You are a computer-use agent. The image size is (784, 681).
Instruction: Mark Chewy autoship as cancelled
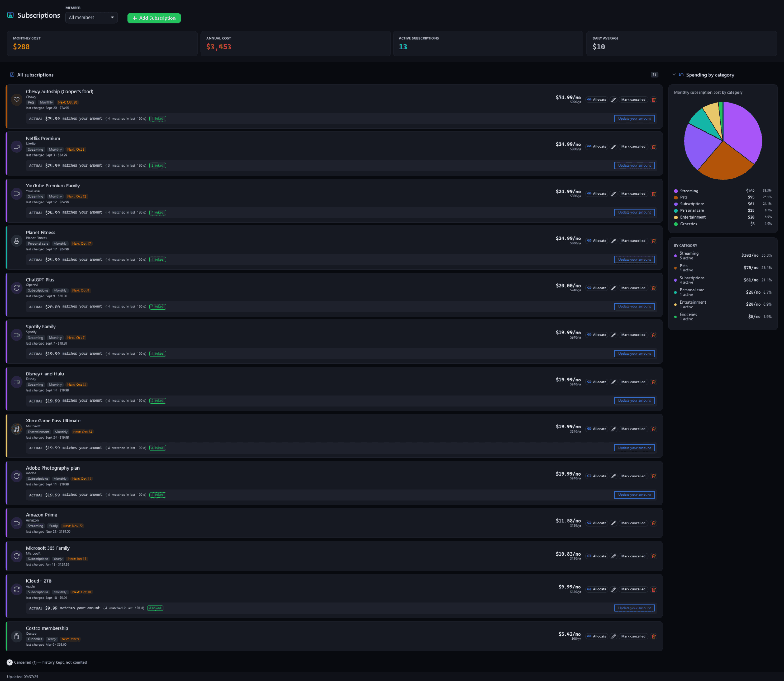tap(633, 100)
